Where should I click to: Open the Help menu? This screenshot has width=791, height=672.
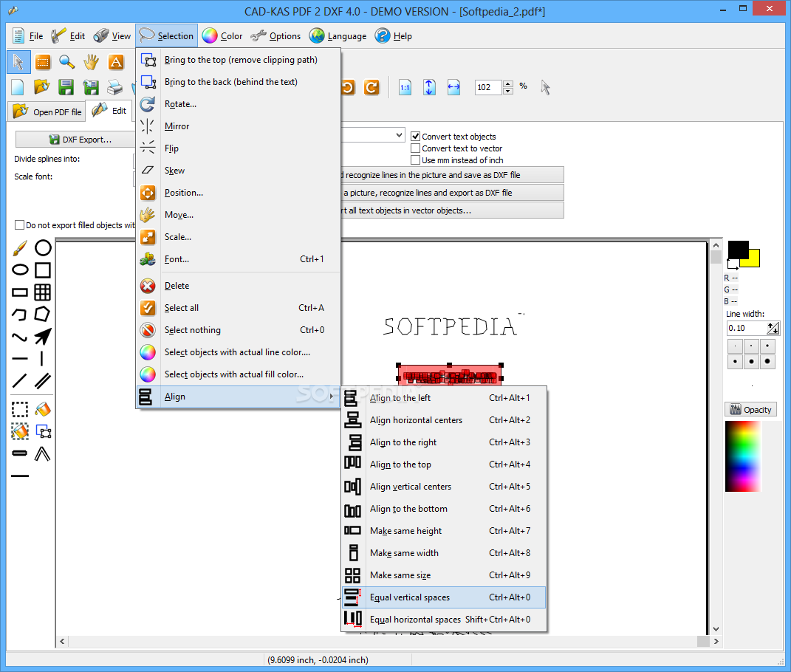394,36
